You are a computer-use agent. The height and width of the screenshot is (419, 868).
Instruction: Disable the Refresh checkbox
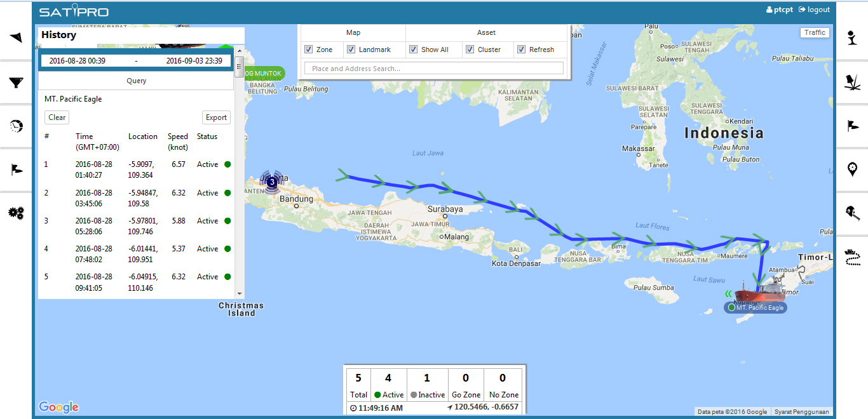(521, 49)
